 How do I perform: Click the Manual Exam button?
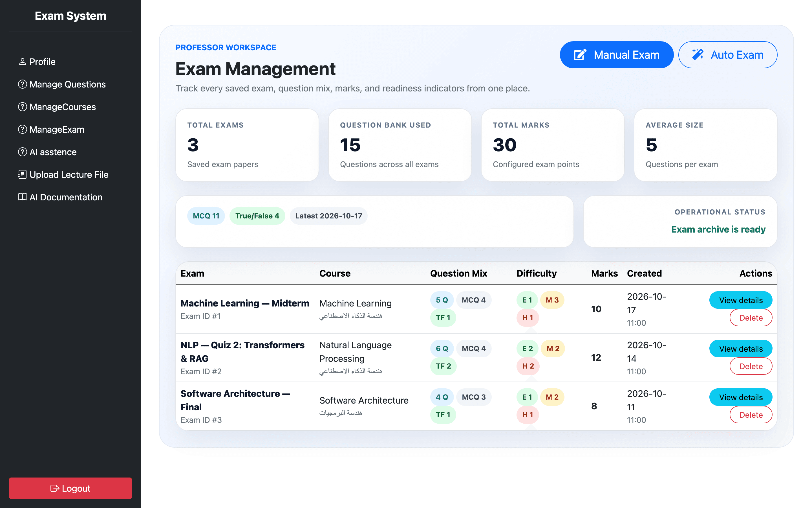[x=617, y=55]
